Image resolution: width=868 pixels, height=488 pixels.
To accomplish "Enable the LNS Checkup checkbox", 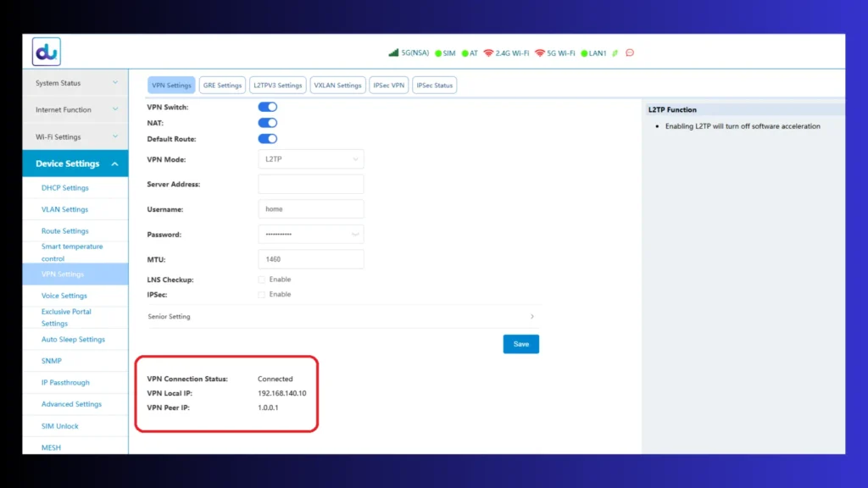I will (262, 280).
